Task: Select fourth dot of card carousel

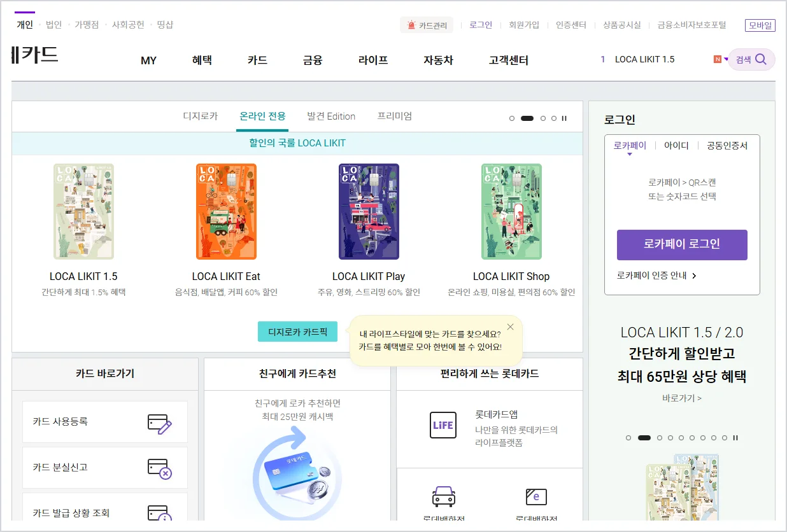Action: click(x=554, y=118)
